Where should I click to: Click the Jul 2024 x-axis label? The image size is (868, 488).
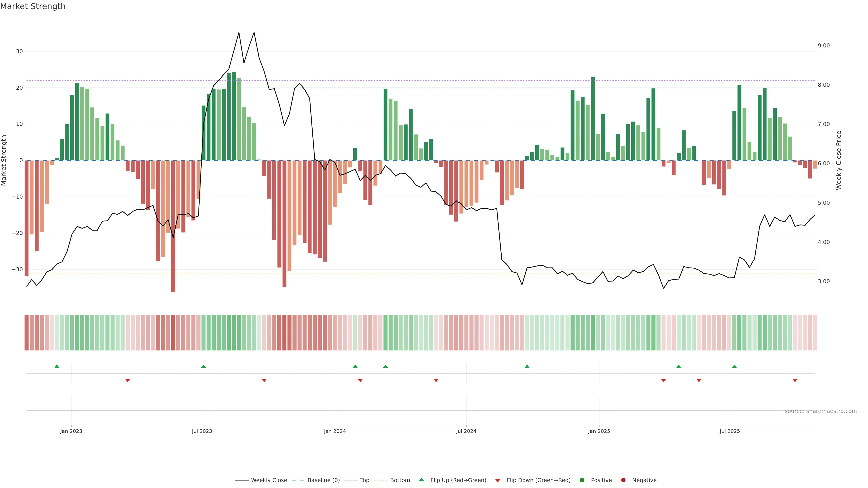466,431
